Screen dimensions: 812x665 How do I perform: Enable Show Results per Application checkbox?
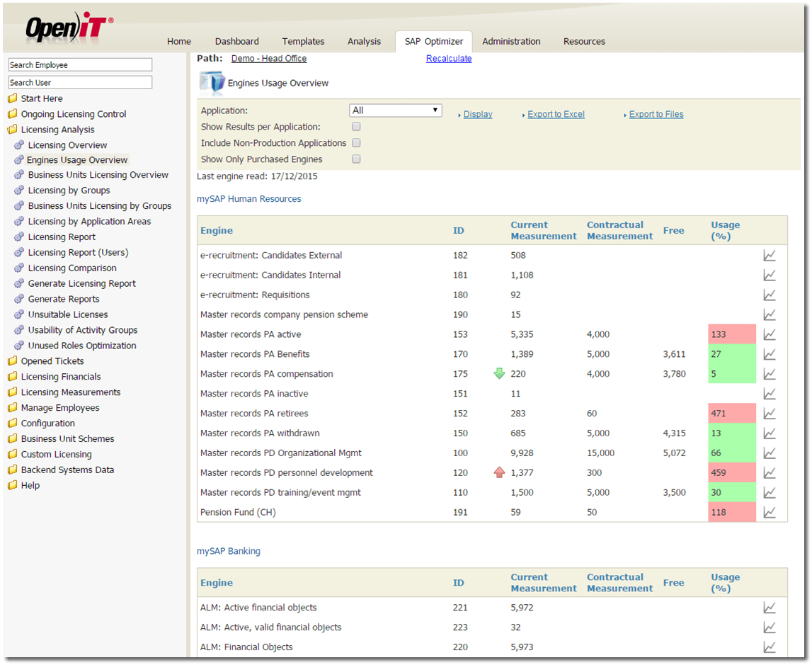356,127
